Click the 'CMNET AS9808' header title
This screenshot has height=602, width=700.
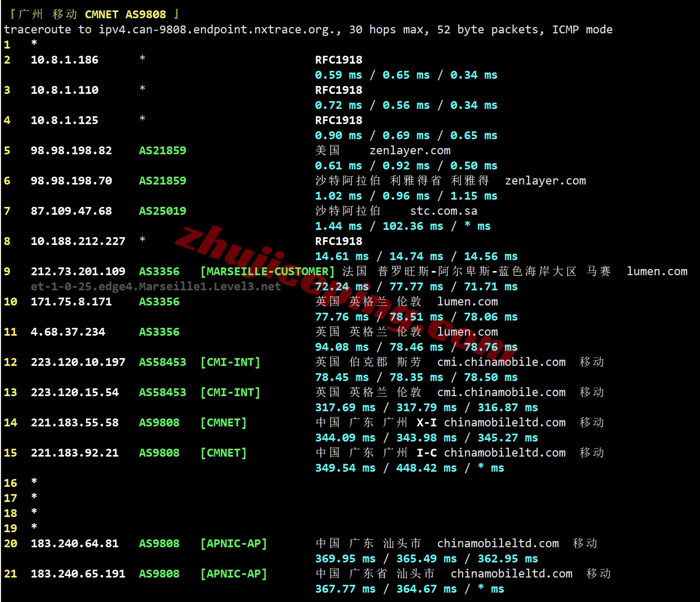pos(125,15)
